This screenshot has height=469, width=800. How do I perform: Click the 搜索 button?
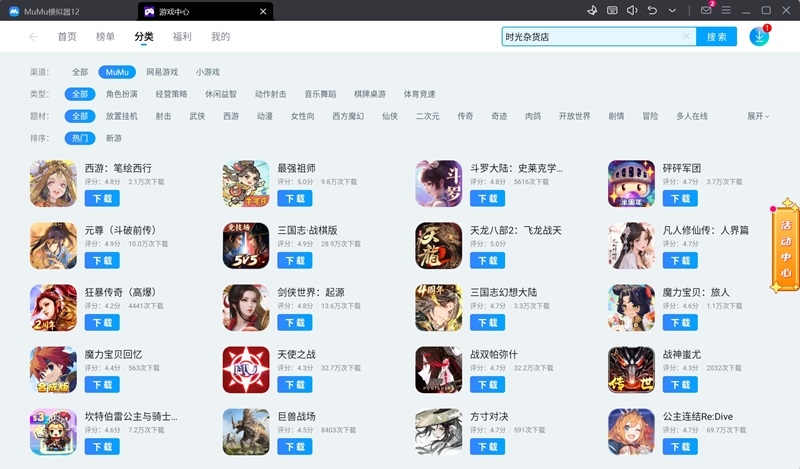pyautogui.click(x=716, y=37)
